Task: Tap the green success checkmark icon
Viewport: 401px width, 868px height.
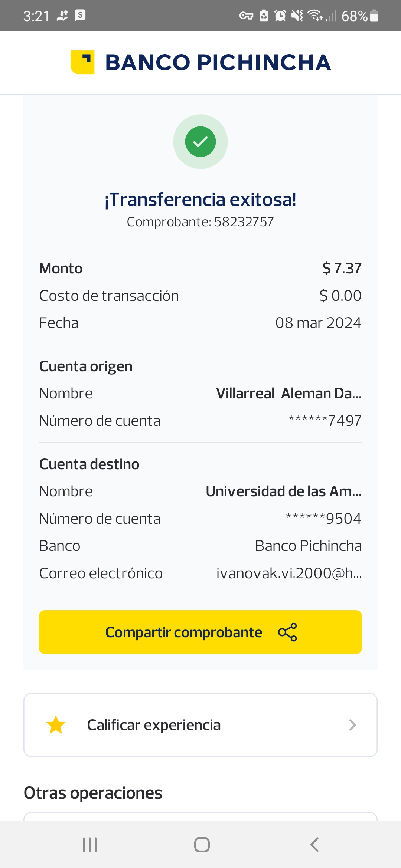Action: pos(200,142)
